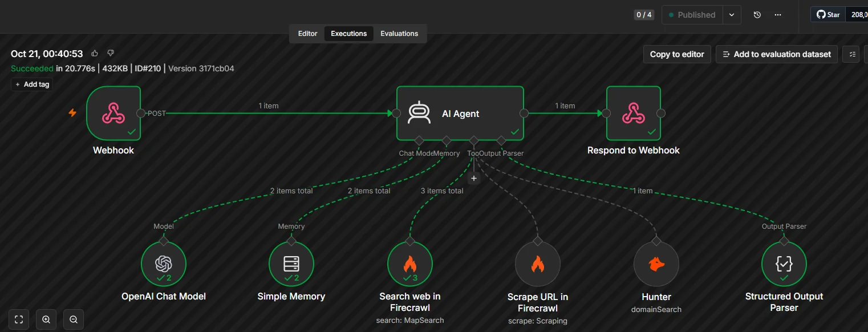Click the '3 items total' connection label
Screen dimensions: 868x332
tap(442, 191)
